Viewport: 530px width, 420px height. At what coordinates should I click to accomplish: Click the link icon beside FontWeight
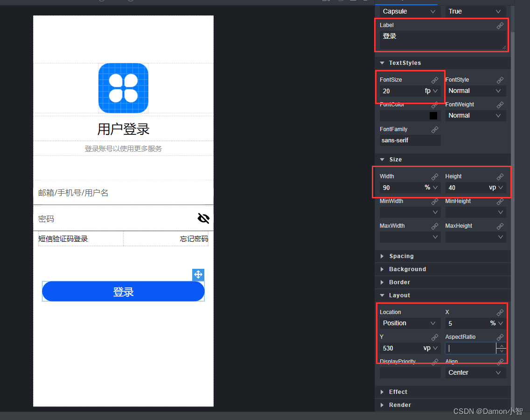click(x=500, y=105)
